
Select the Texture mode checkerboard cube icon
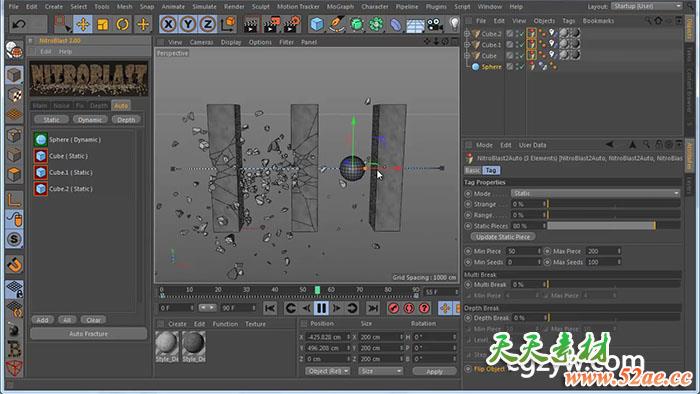pos(14,95)
